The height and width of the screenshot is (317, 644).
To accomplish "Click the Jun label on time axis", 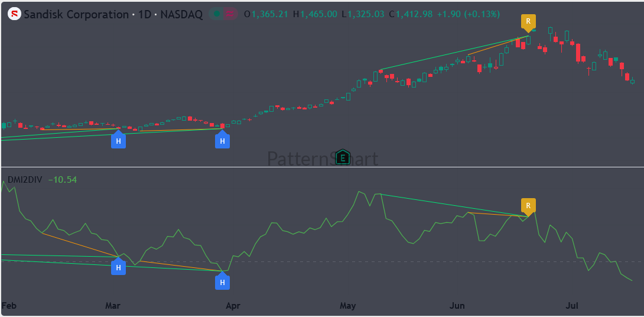I will pyautogui.click(x=457, y=306).
